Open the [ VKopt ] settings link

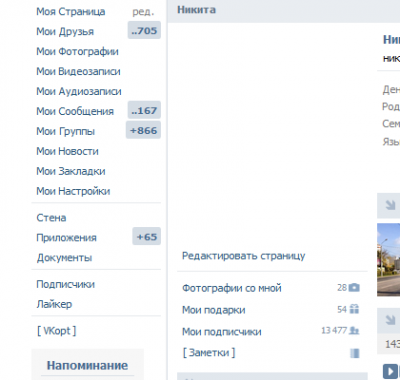(x=57, y=331)
